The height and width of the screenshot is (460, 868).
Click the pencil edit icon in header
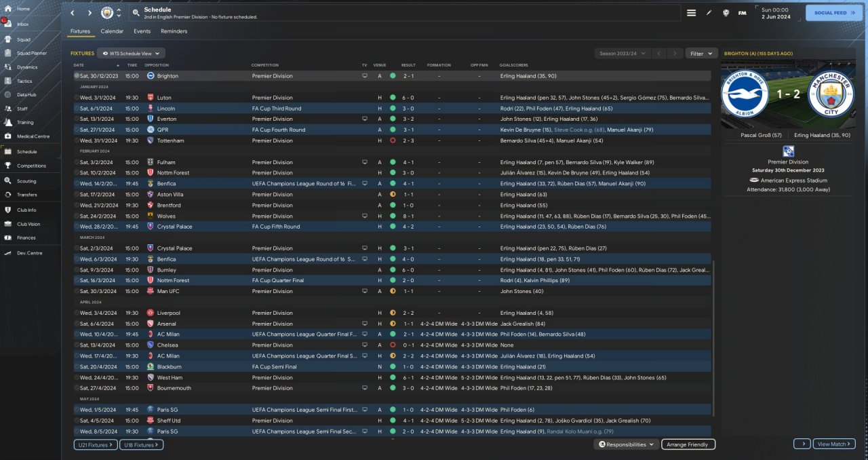709,13
